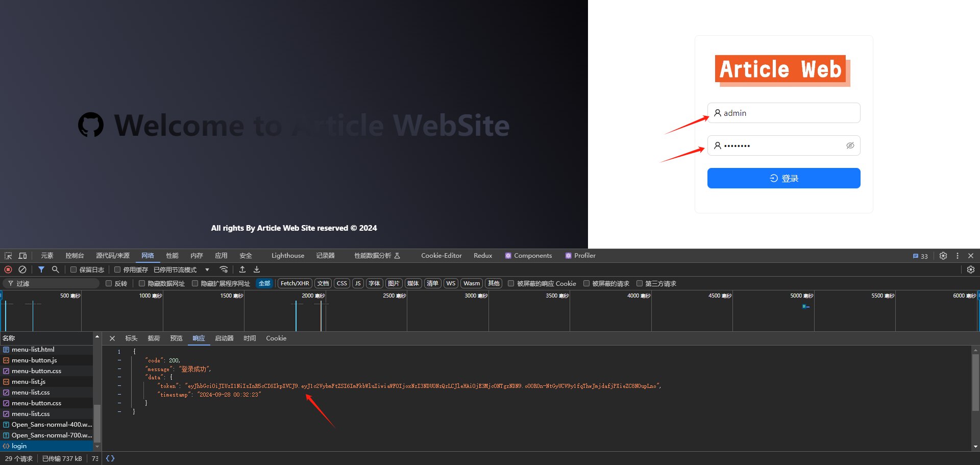Image resolution: width=980 pixels, height=465 pixels.
Task: Toggle password visibility eye icon
Action: [x=850, y=145]
